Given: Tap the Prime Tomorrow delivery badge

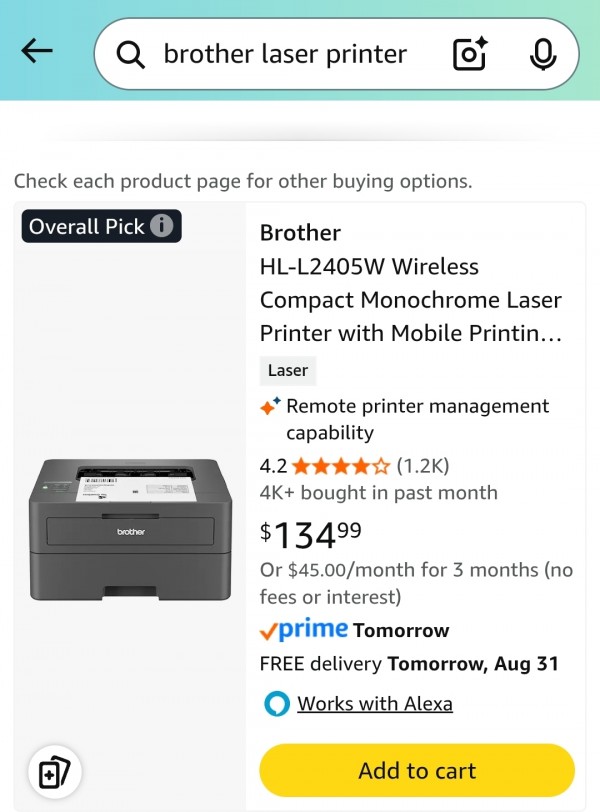Looking at the screenshot, I should (355, 630).
